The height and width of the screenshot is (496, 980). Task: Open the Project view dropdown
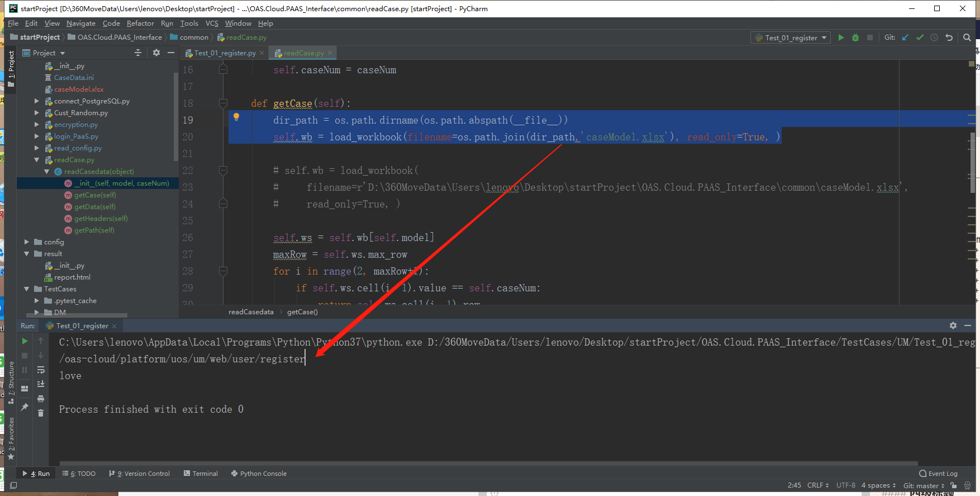[44, 53]
